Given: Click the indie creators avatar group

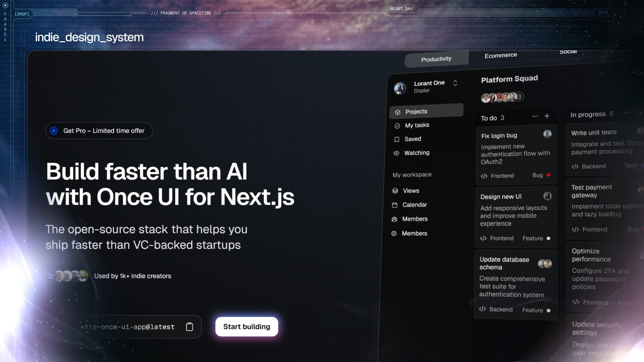Looking at the screenshot, I should point(67,276).
